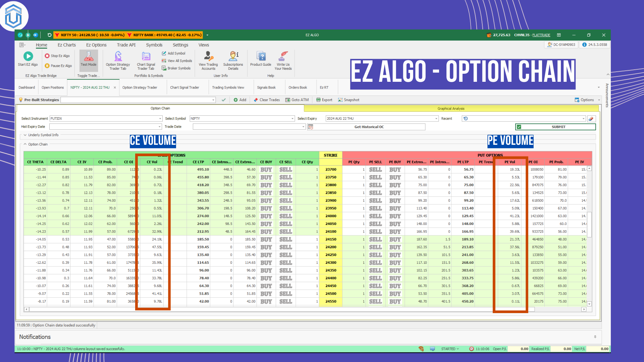Open the Settings ribbon tab
Screen dimensions: 644x362
(180, 45)
